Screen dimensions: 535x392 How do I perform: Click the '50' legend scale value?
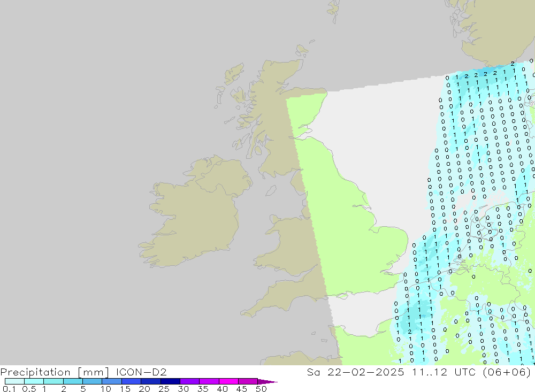(x=261, y=389)
